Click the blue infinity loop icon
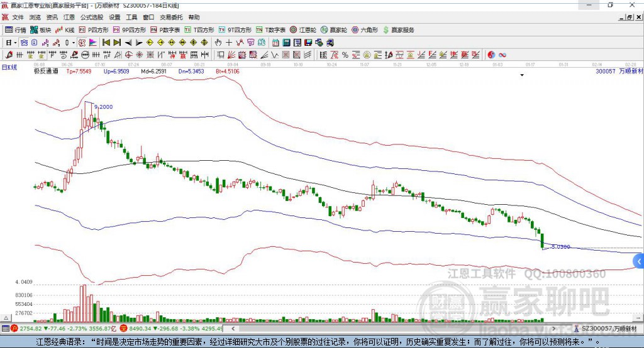Viewport: 644px width, 348px height. tap(502, 55)
